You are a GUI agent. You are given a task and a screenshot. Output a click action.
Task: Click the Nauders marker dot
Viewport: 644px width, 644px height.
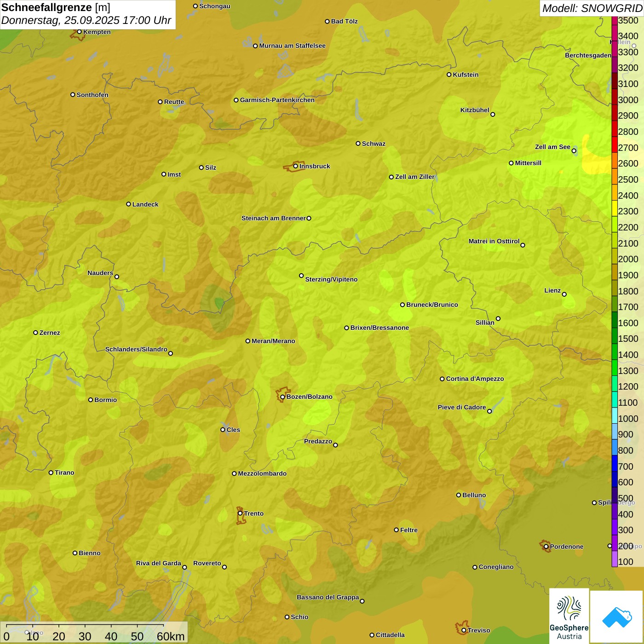click(x=116, y=276)
